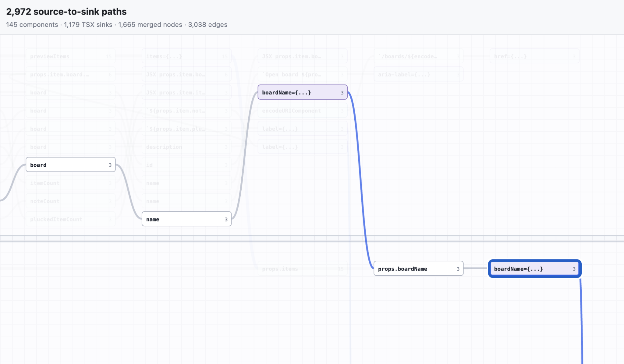Select the faded `${props.item.not… node
This screenshot has width=624, height=364.
tap(186, 111)
